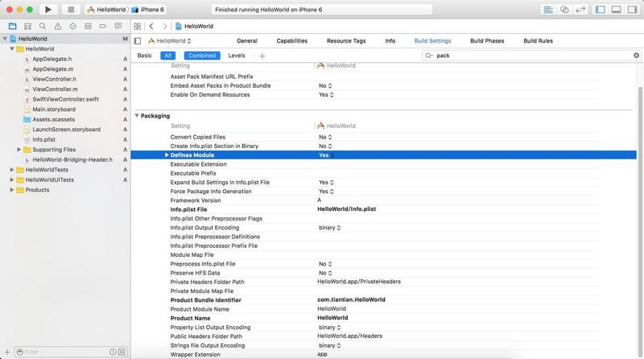Select Combined settings view
Viewport: 644px width, 359px height.
pos(202,56)
